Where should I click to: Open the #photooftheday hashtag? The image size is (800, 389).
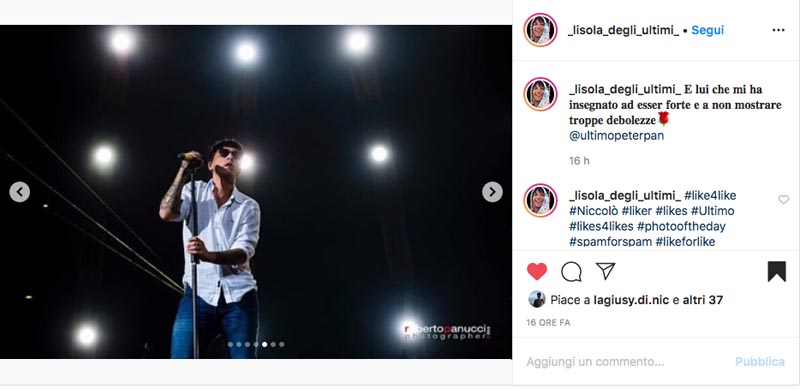click(x=681, y=226)
